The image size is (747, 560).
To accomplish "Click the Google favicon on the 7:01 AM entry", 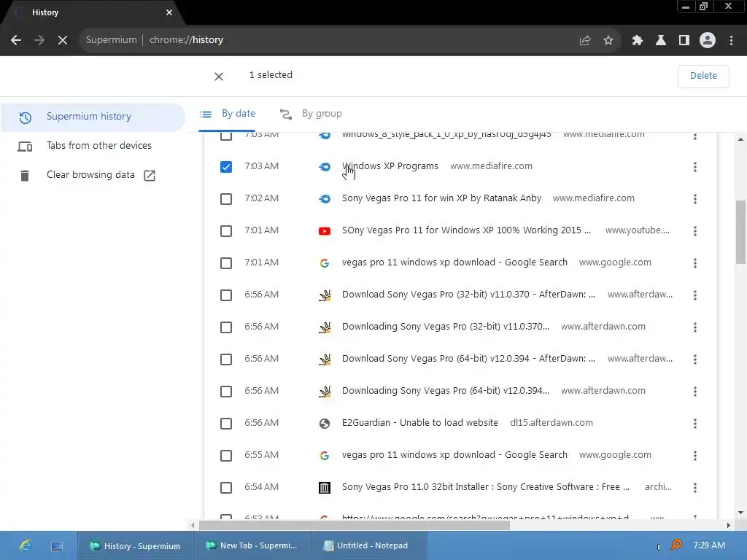I will tap(325, 263).
